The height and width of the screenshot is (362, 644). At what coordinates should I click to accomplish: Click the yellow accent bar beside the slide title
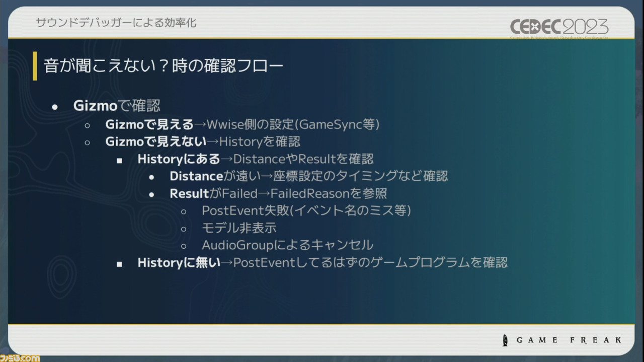[x=35, y=66]
